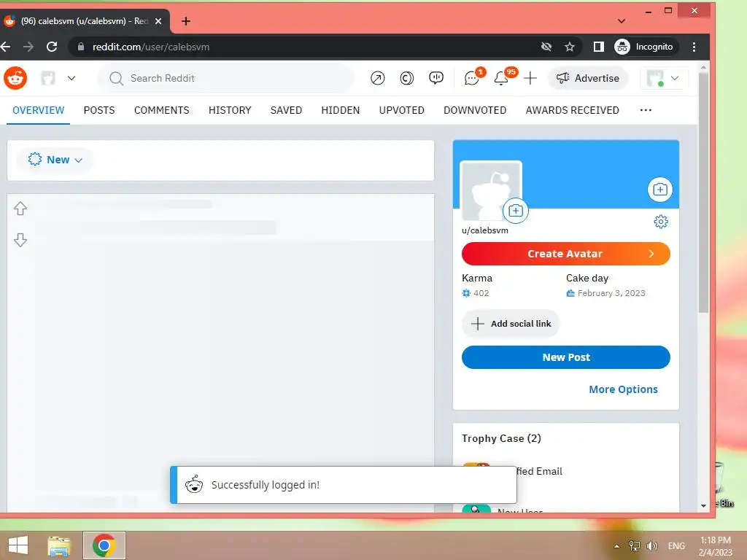
Task: Click the taskbar volume speaker icon
Action: coord(651,545)
